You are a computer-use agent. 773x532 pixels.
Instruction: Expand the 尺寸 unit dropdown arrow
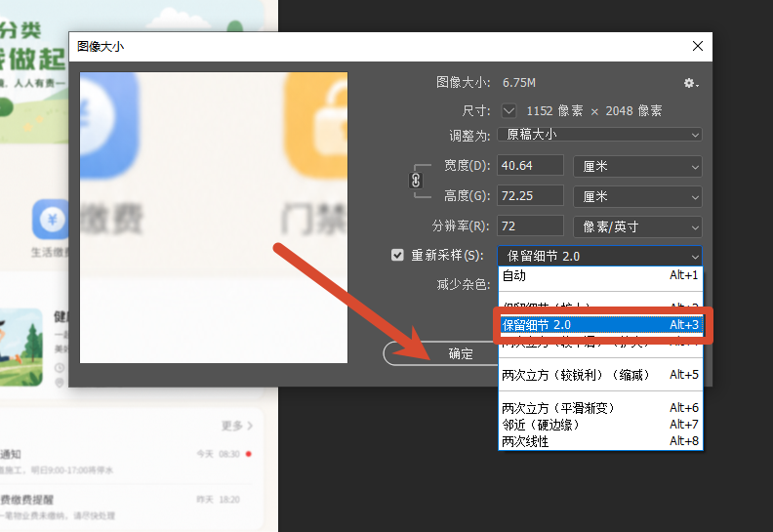pyautogui.click(x=509, y=110)
